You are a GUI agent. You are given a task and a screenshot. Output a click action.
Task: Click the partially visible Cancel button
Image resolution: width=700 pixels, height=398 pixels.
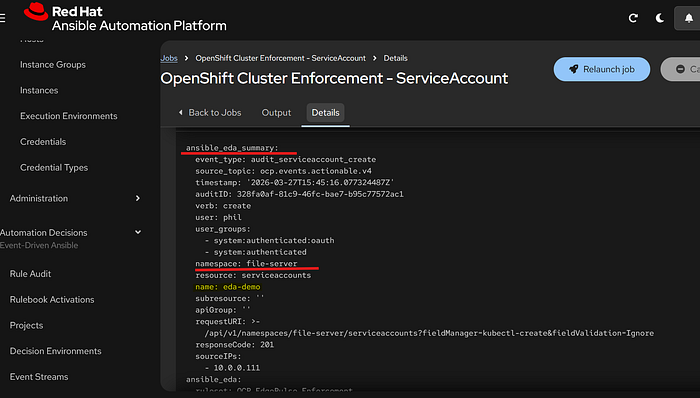point(680,69)
